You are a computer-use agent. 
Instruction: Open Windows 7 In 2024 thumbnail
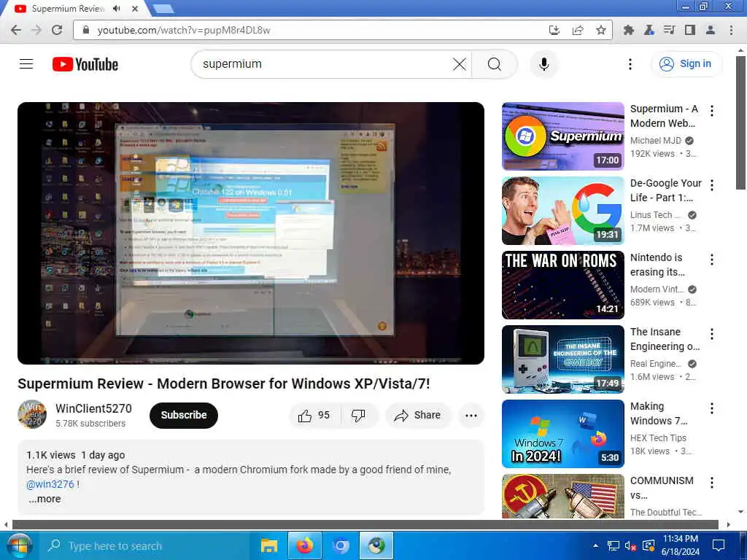(562, 434)
